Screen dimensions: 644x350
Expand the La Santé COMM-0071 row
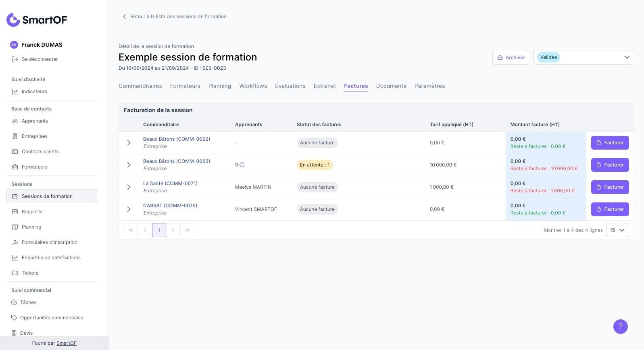(129, 187)
